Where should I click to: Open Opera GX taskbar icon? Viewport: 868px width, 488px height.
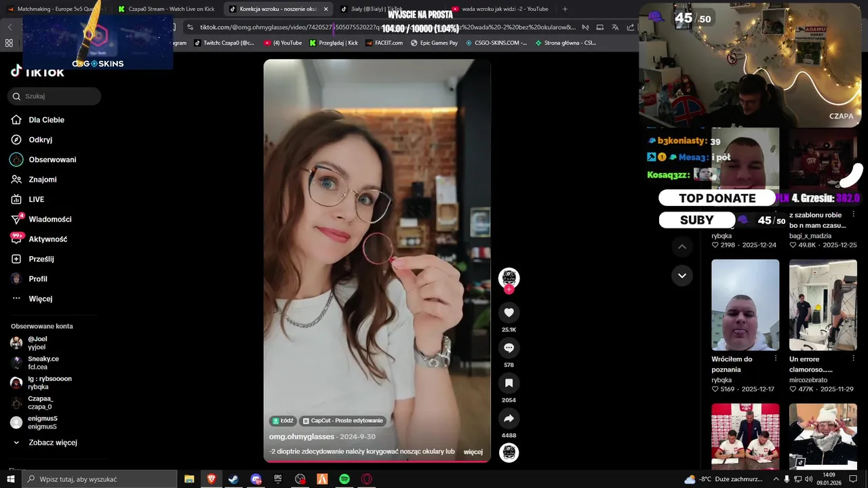pos(367,479)
